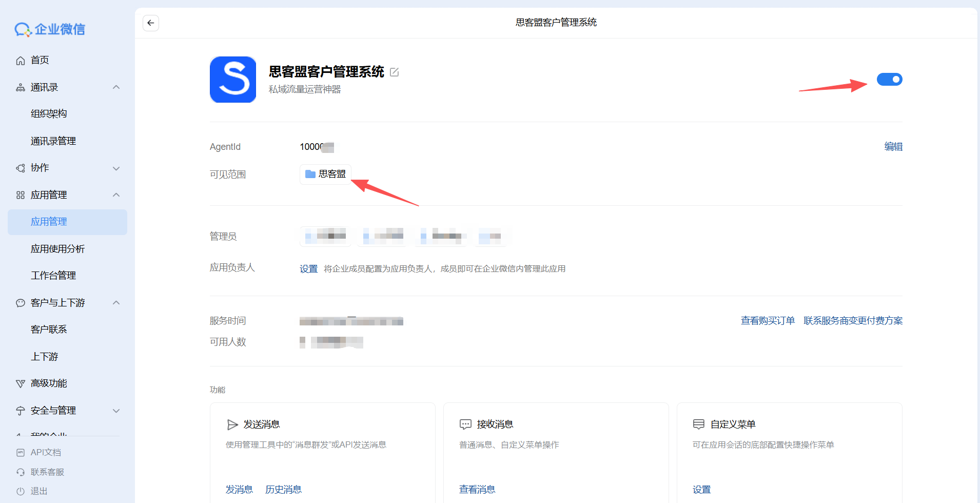Click 历史消息 link
The width and height of the screenshot is (980, 503).
tap(283, 490)
